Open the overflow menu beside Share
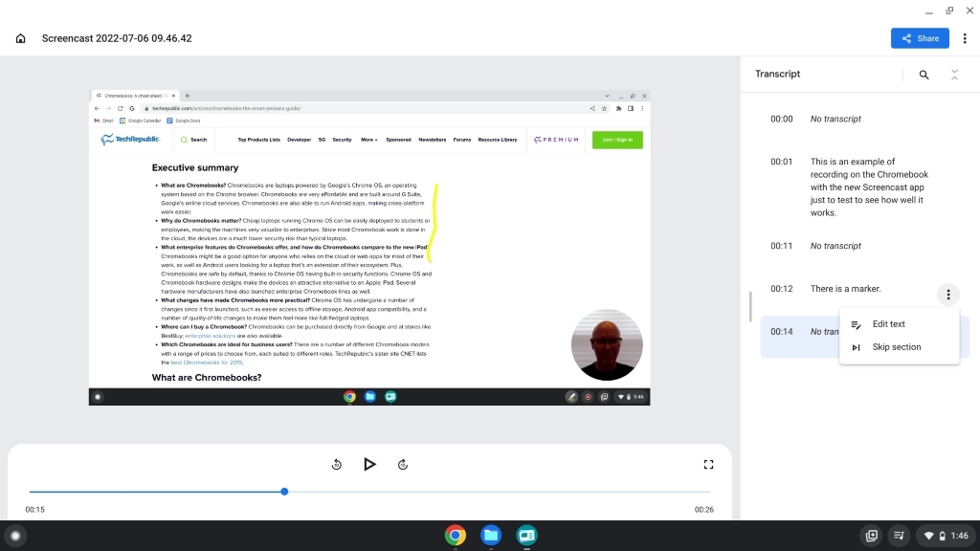Image resolution: width=980 pixels, height=551 pixels. point(965,37)
